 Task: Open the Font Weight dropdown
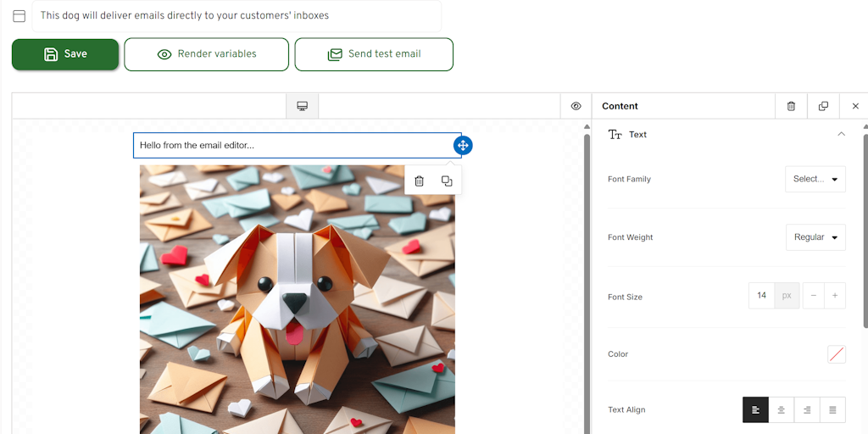(815, 237)
